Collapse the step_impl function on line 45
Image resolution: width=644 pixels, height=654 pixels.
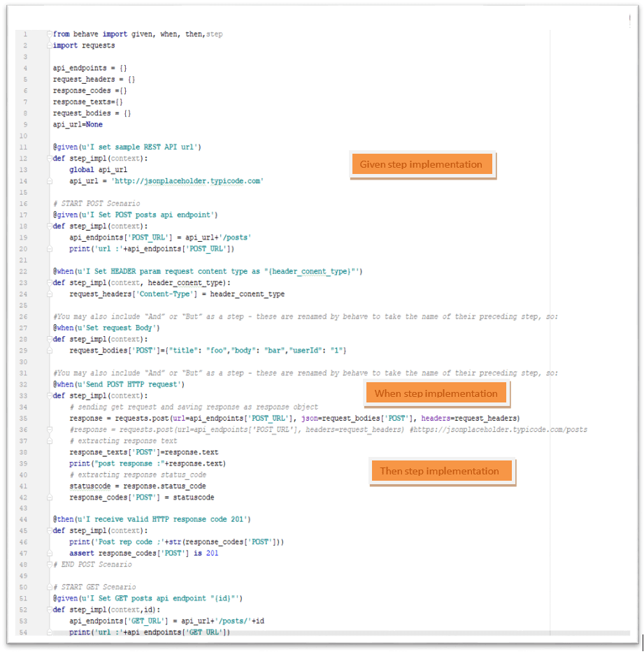[49, 531]
